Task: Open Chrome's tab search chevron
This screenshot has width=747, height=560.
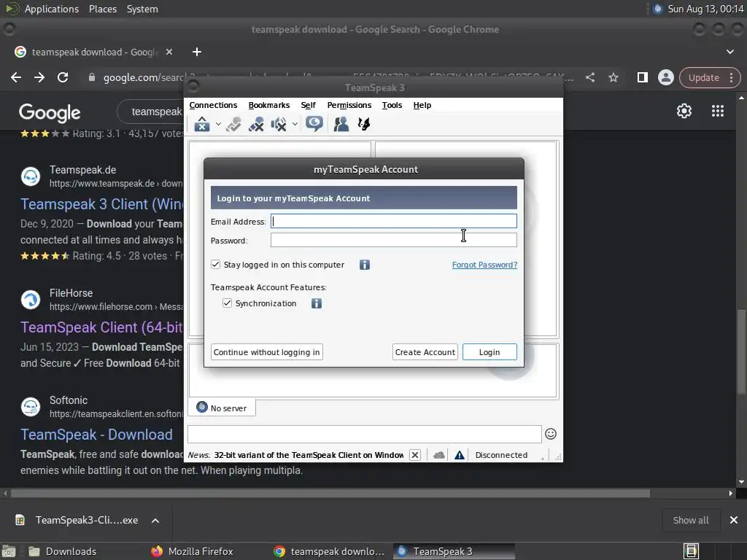Action: point(729,52)
